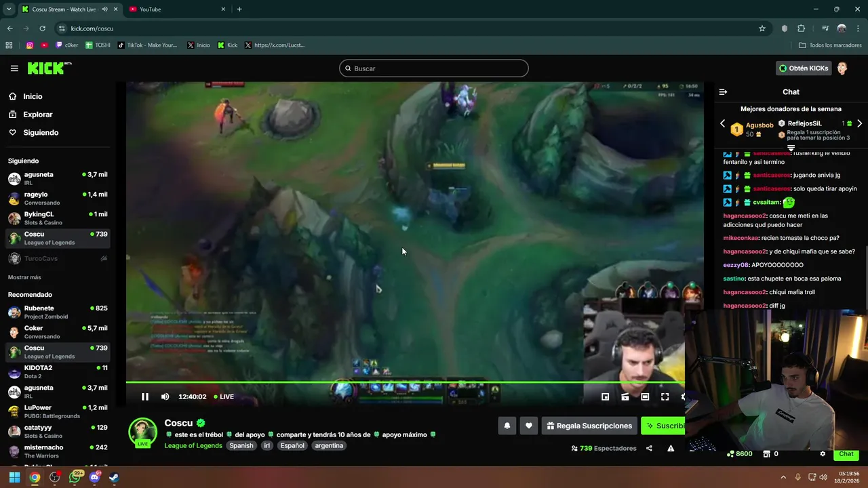This screenshot has height=488, width=868.
Task: Open Siguiendo in sidebar
Action: (x=33, y=133)
